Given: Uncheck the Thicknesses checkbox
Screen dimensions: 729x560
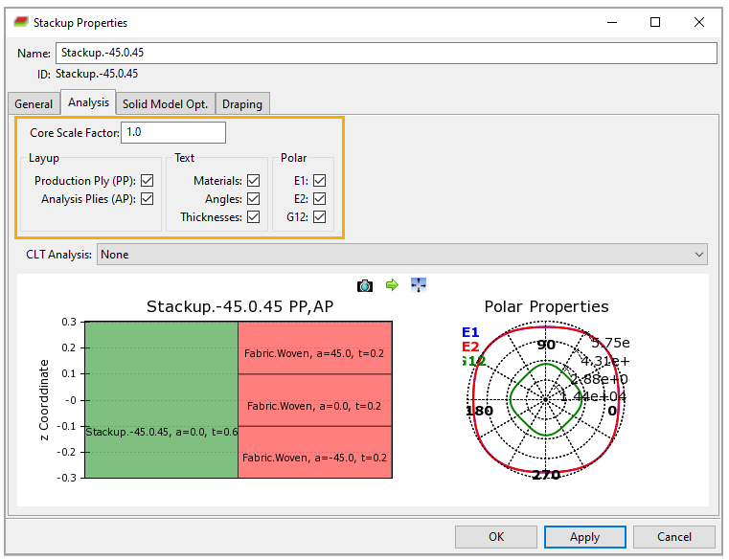Looking at the screenshot, I should 253,217.
